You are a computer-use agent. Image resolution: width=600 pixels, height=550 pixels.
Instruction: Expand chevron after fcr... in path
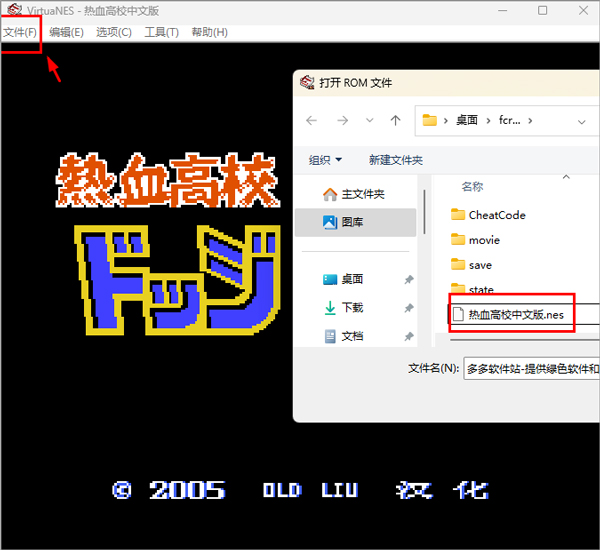click(x=530, y=121)
